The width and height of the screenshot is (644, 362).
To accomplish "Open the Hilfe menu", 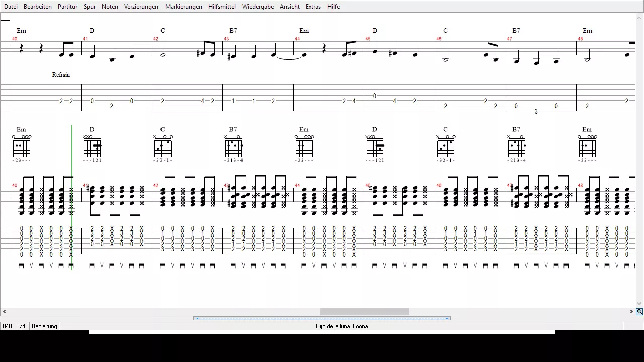I will pos(333,7).
